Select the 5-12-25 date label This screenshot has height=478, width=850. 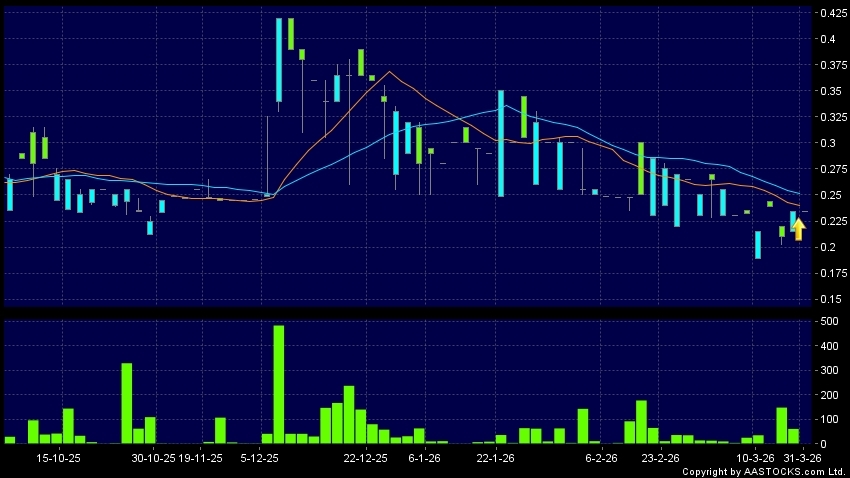click(x=261, y=457)
